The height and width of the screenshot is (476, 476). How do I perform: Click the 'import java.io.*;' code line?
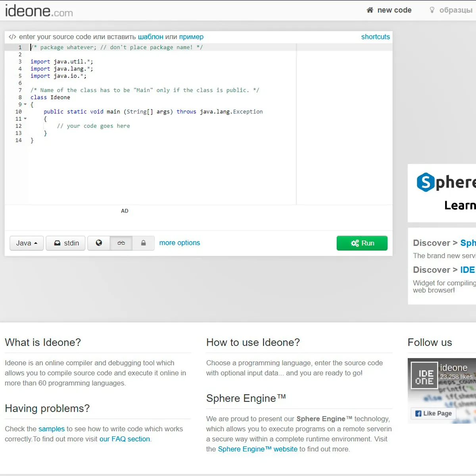click(x=58, y=76)
